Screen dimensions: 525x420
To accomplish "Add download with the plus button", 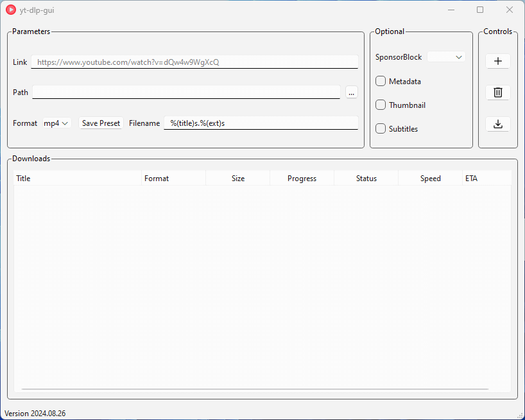I will coord(498,61).
